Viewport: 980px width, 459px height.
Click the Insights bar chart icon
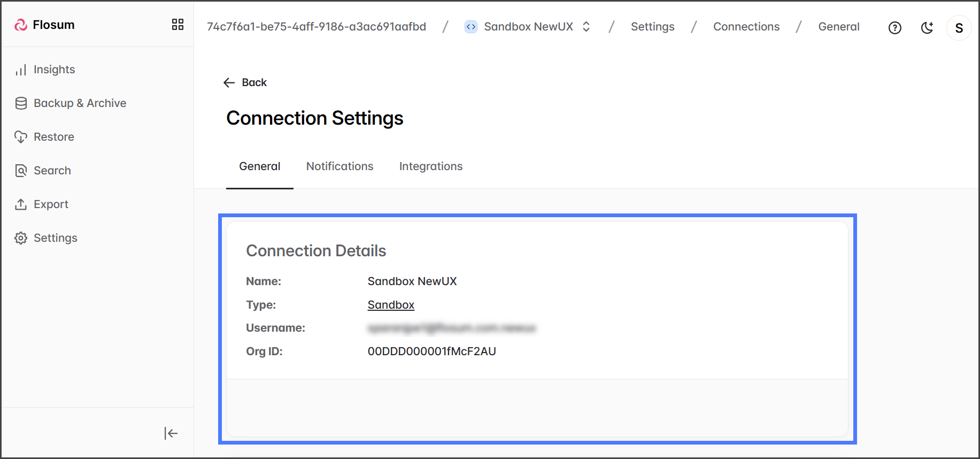[x=21, y=70]
